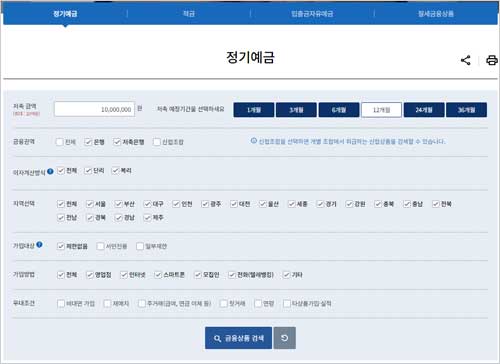Uncheck the 단리 checkbox
Screen dimensions: 500x364
88,171
